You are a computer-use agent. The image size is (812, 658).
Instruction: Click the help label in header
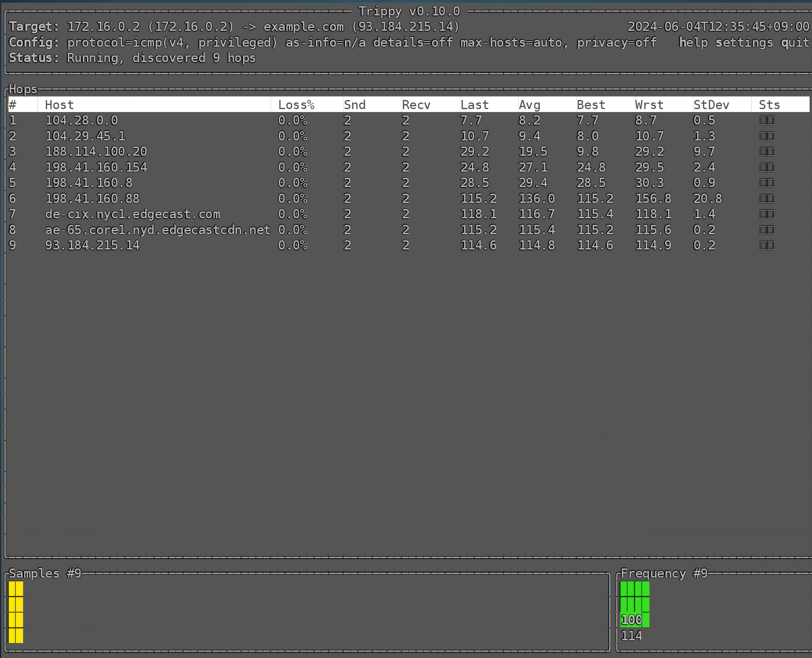tap(693, 42)
